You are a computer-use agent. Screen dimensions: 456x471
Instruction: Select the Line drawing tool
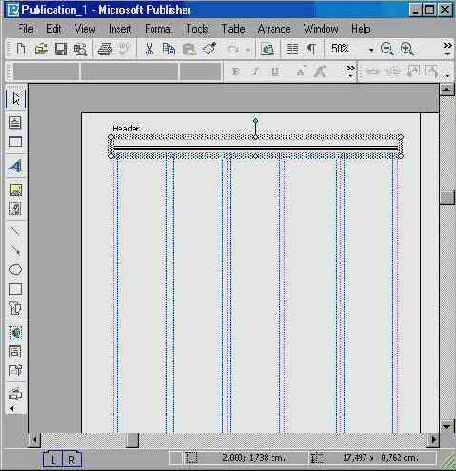15,231
